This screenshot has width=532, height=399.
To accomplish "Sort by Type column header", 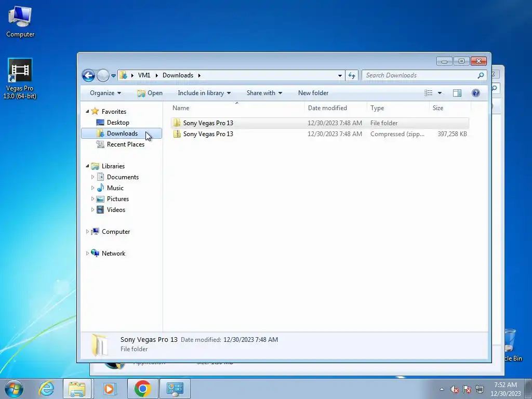I will tap(398, 108).
